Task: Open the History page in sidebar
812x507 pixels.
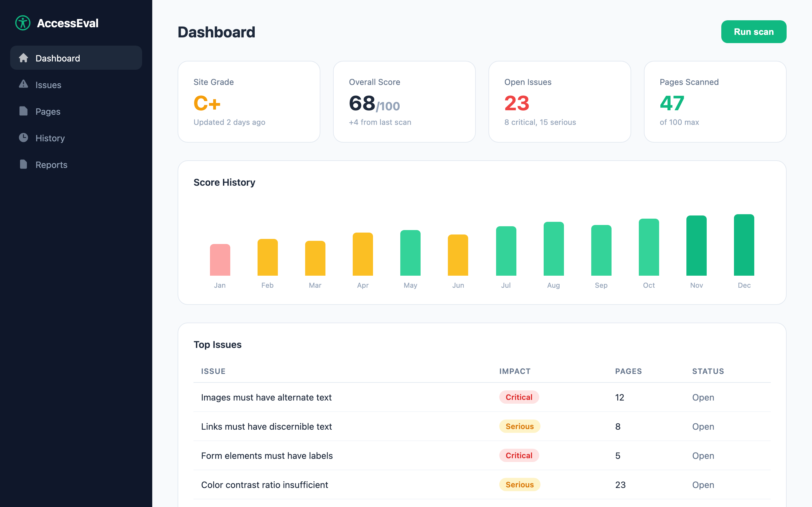Action: (x=50, y=138)
